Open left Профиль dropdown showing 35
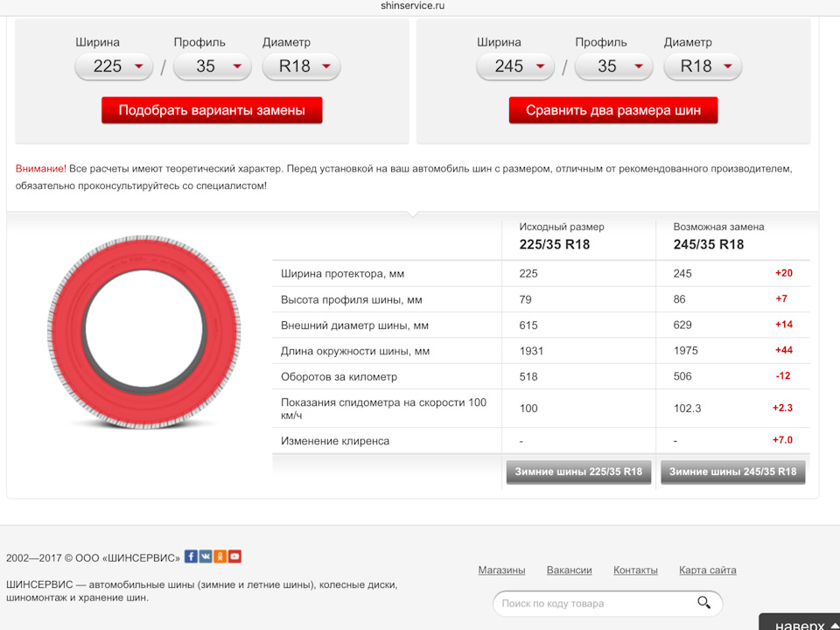The width and height of the screenshot is (840, 630). [x=212, y=66]
